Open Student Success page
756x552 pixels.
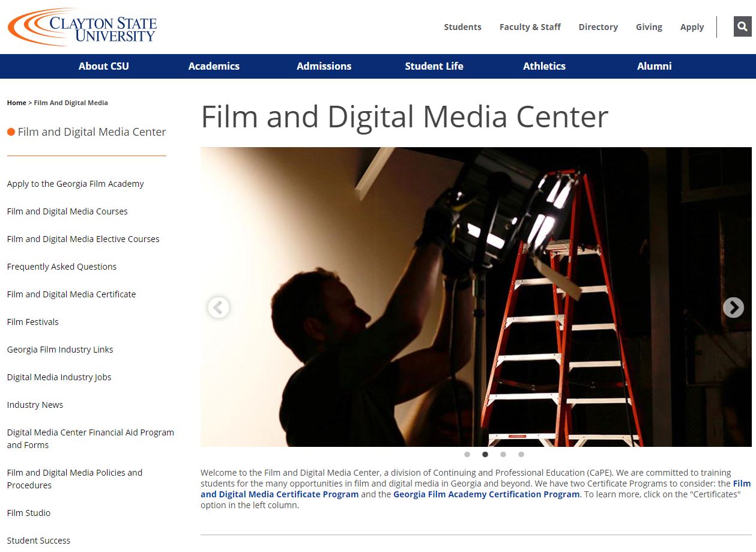[x=38, y=541]
